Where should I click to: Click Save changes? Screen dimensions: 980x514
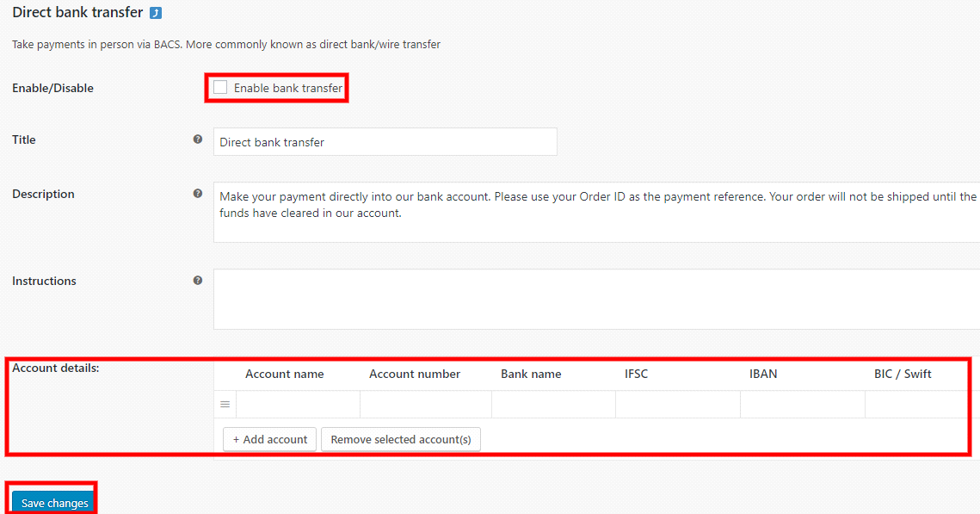pos(52,502)
